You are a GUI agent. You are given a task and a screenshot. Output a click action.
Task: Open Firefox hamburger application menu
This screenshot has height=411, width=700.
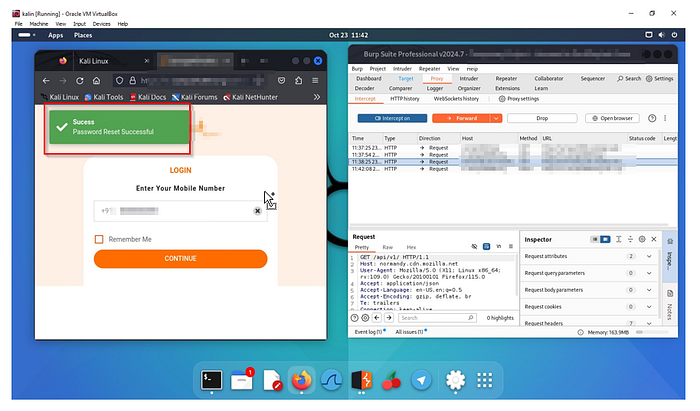tap(315, 81)
